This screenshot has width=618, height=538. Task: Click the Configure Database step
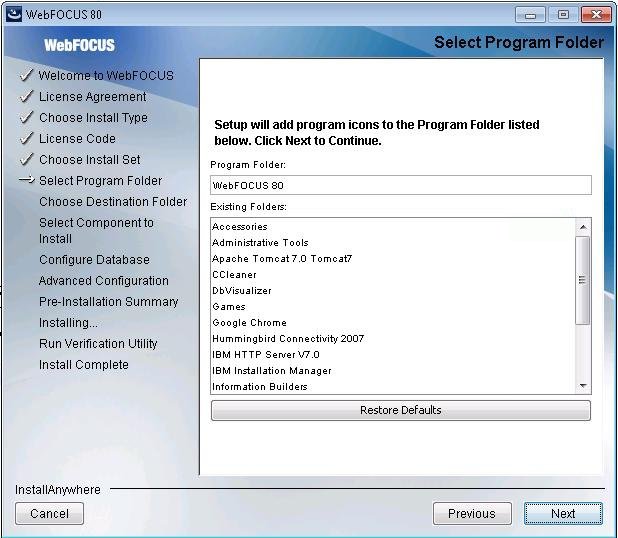pos(94,260)
